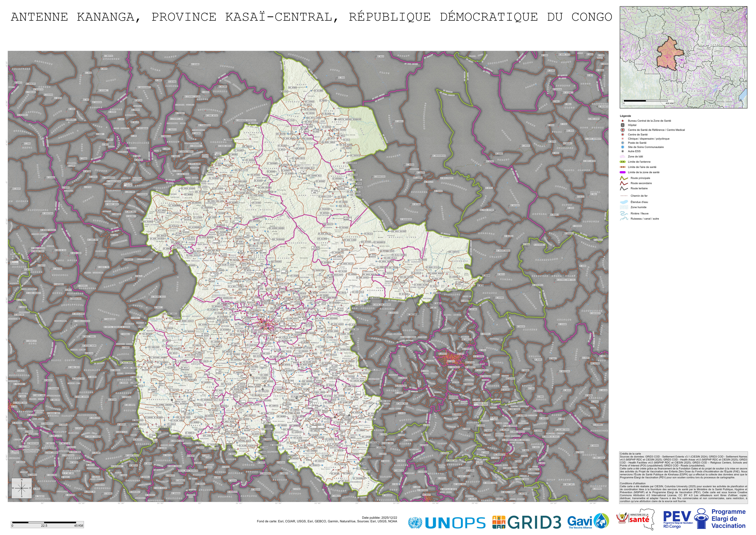Click the UNOPS logo
This screenshot has height=535, width=756.
point(447,523)
